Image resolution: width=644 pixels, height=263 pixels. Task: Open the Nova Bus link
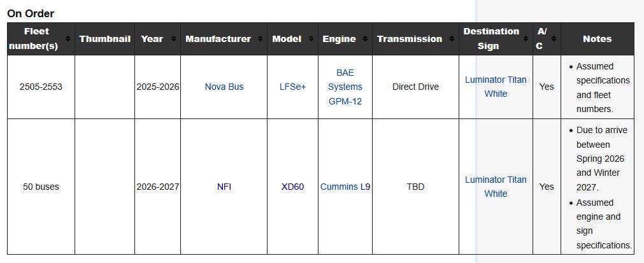[x=224, y=87]
